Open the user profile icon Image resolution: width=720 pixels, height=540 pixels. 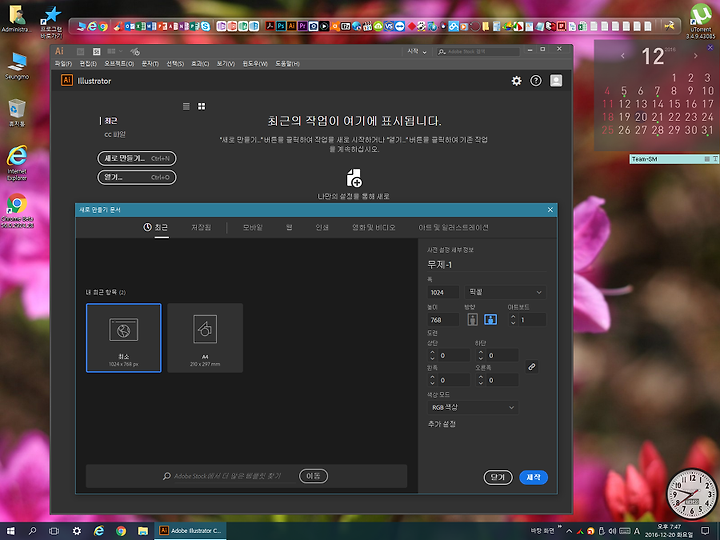click(556, 81)
